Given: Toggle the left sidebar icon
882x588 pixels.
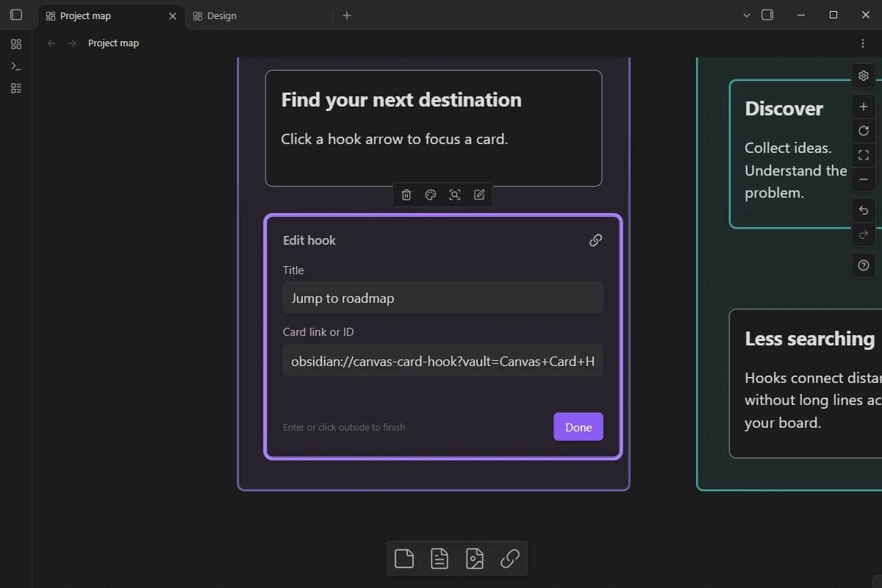Looking at the screenshot, I should [x=16, y=15].
